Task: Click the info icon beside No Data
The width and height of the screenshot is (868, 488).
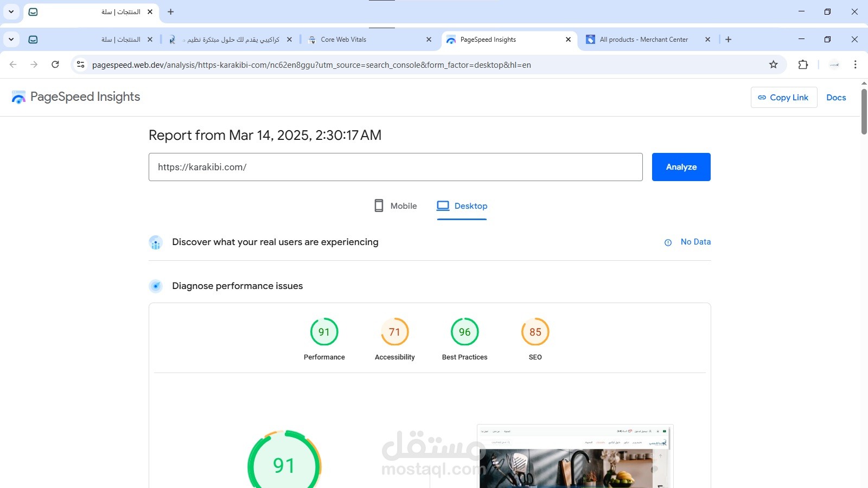Action: [x=668, y=242]
